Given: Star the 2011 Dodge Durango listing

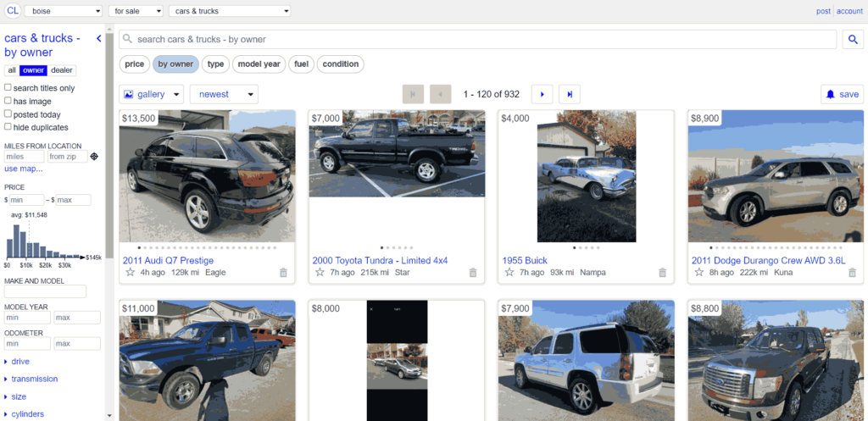Looking at the screenshot, I should point(699,272).
